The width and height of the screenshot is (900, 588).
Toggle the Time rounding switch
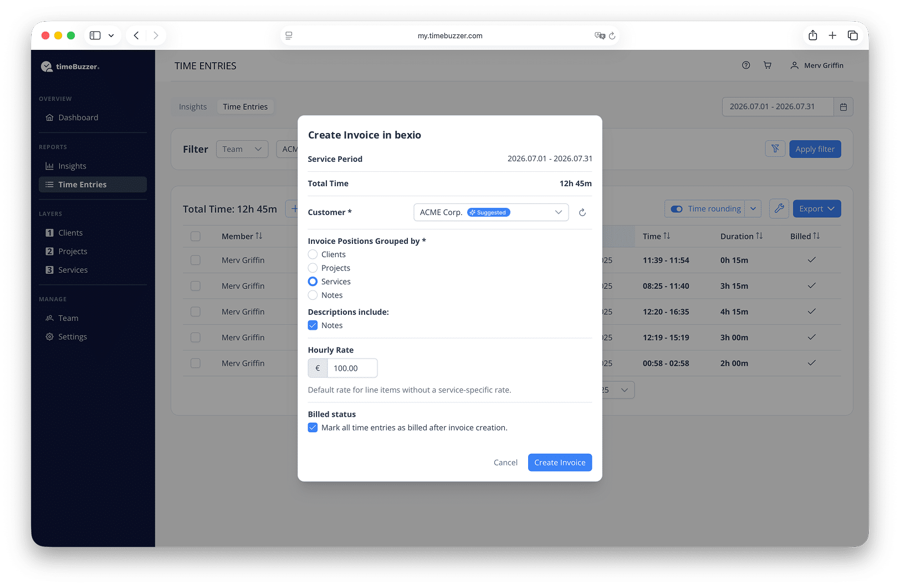[x=677, y=209]
